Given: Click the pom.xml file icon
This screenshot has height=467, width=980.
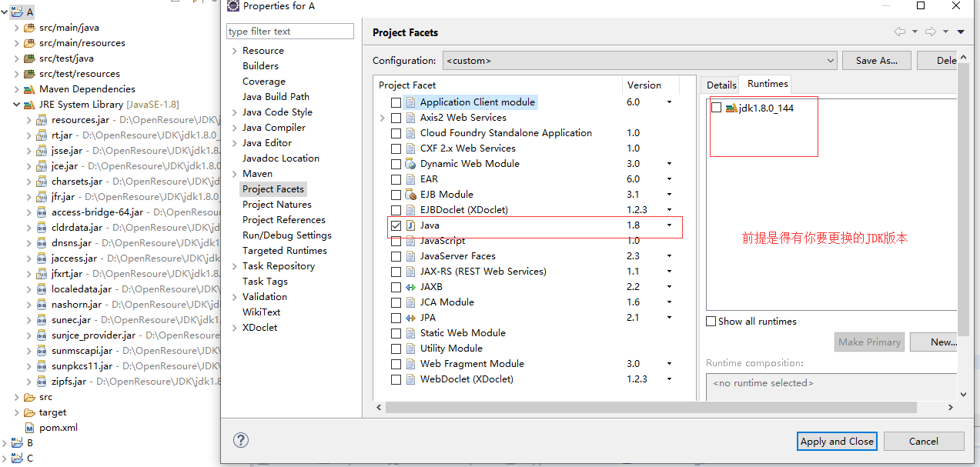Looking at the screenshot, I should (29, 428).
